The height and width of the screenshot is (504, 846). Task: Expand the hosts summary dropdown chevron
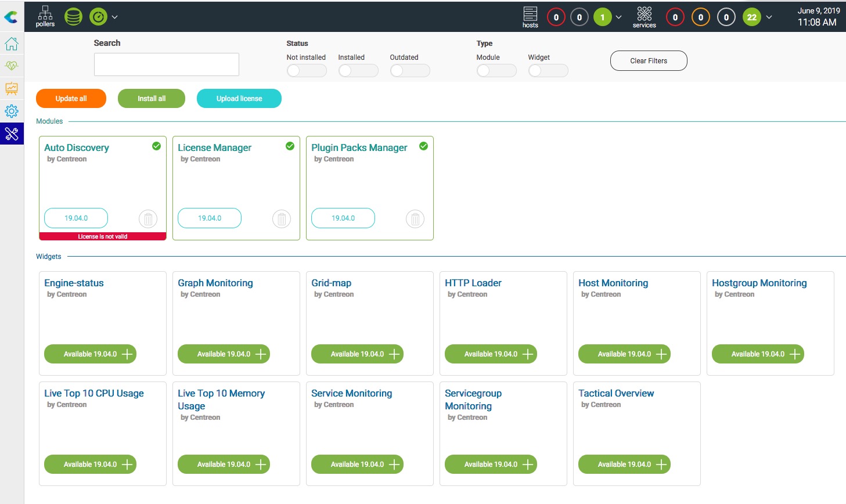(x=619, y=17)
